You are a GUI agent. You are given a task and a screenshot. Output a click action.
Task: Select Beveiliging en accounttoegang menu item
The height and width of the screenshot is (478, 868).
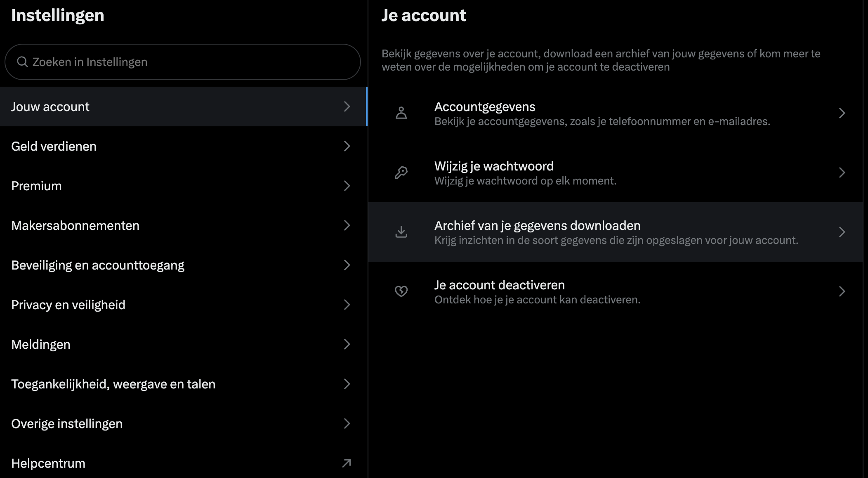98,265
